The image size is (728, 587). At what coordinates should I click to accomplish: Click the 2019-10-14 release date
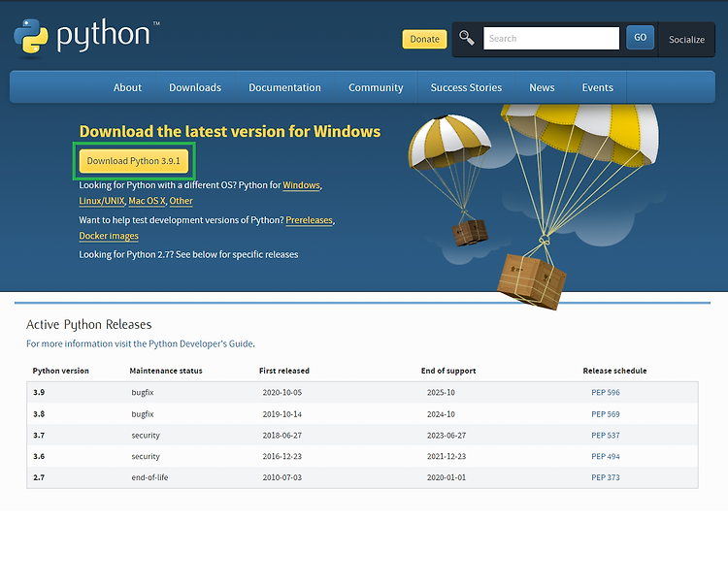(282, 414)
